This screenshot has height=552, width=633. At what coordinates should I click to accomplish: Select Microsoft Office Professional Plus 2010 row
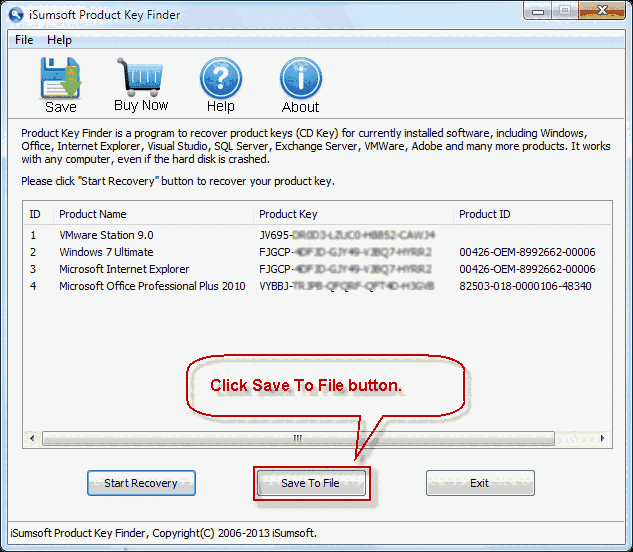tap(317, 286)
